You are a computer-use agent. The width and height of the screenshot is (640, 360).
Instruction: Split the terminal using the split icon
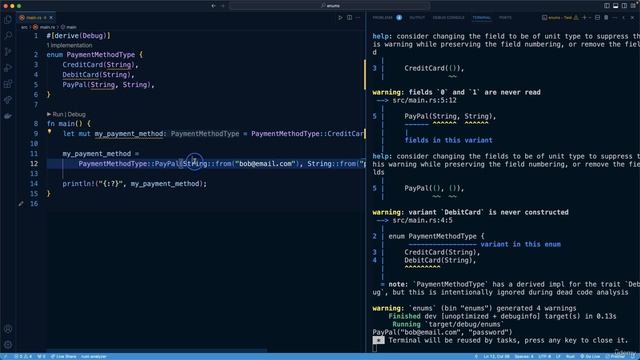pos(597,18)
